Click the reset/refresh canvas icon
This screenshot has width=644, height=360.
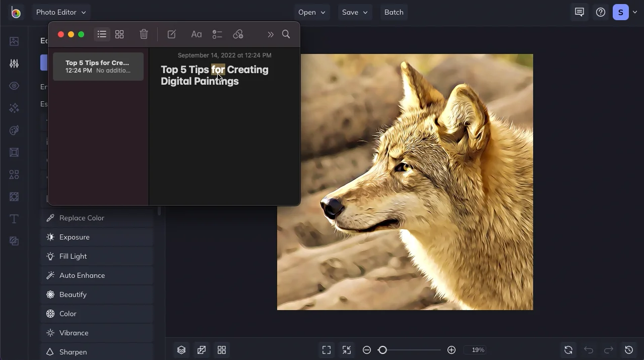568,350
